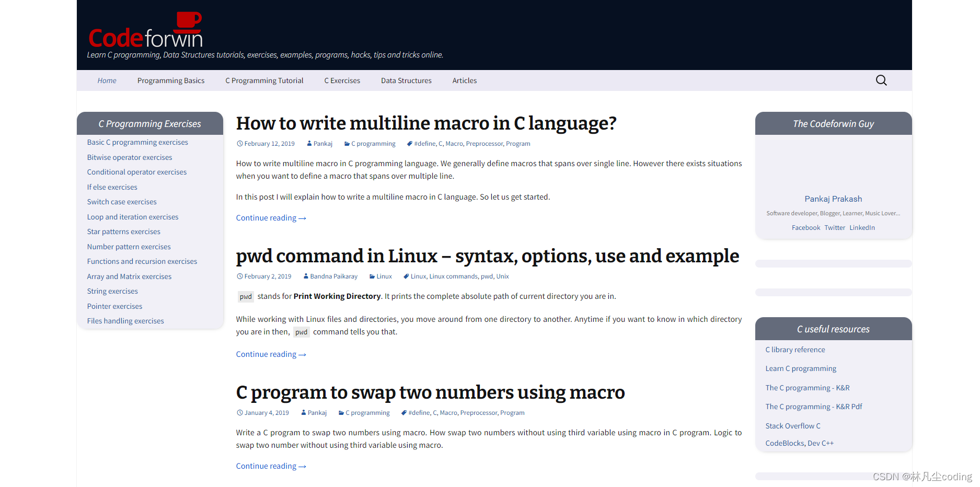This screenshot has height=487, width=980.
Task: Open author Pankaj on multiline macro post
Action: tap(323, 144)
